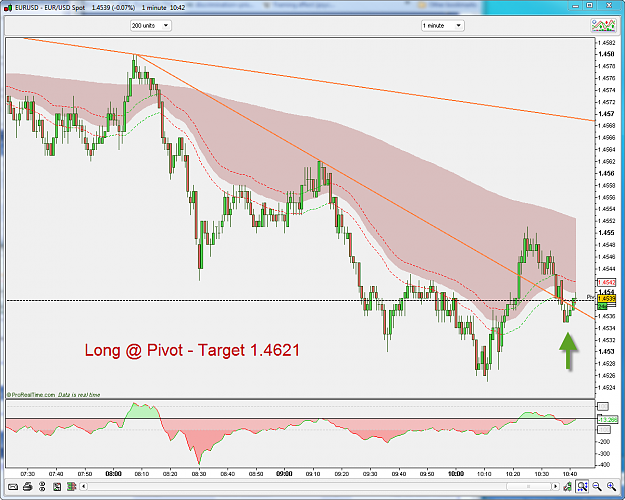Image resolution: width=625 pixels, height=500 pixels.
Task: Click the 1.456 price axis label
Action: pos(606,173)
